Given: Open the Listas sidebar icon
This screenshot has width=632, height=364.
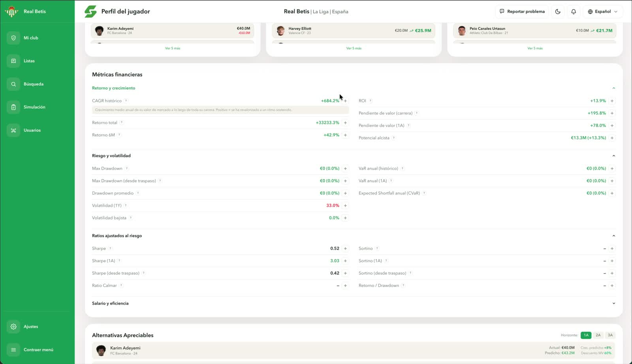Looking at the screenshot, I should [13, 61].
